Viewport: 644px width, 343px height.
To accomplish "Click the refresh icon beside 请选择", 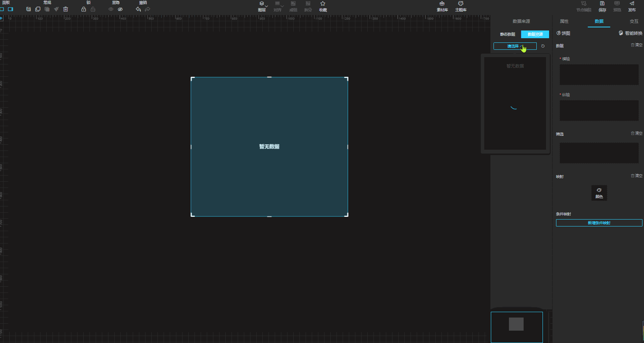I will click(x=543, y=46).
